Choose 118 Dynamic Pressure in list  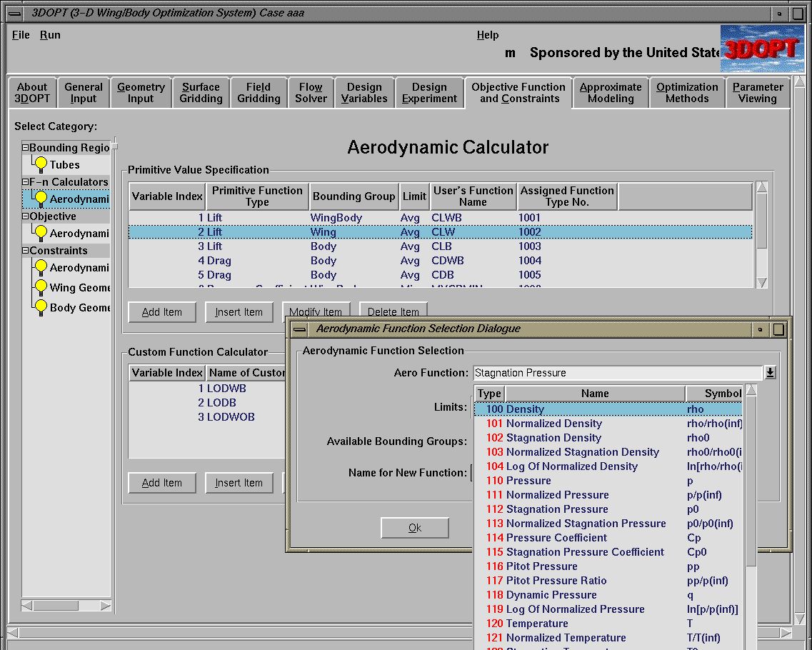coord(608,594)
